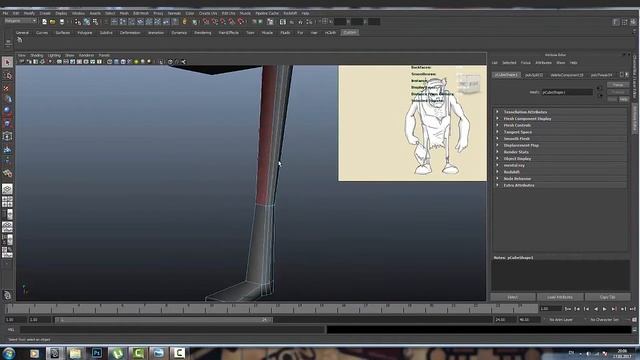Click the mesh name input field

coord(567,92)
